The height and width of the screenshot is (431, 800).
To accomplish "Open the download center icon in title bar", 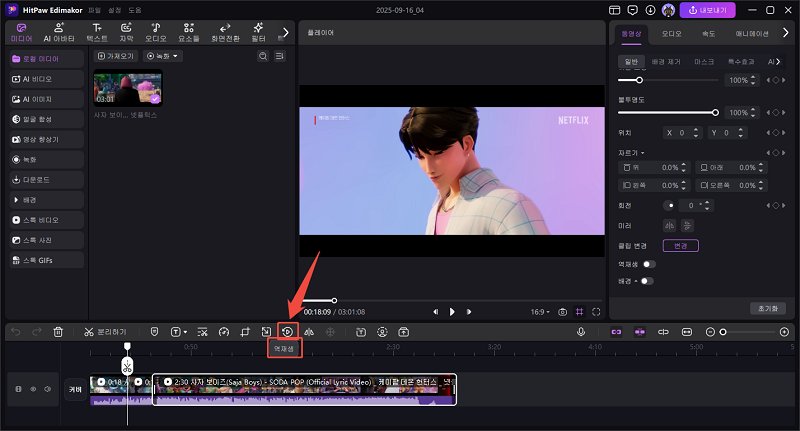I will pos(650,10).
